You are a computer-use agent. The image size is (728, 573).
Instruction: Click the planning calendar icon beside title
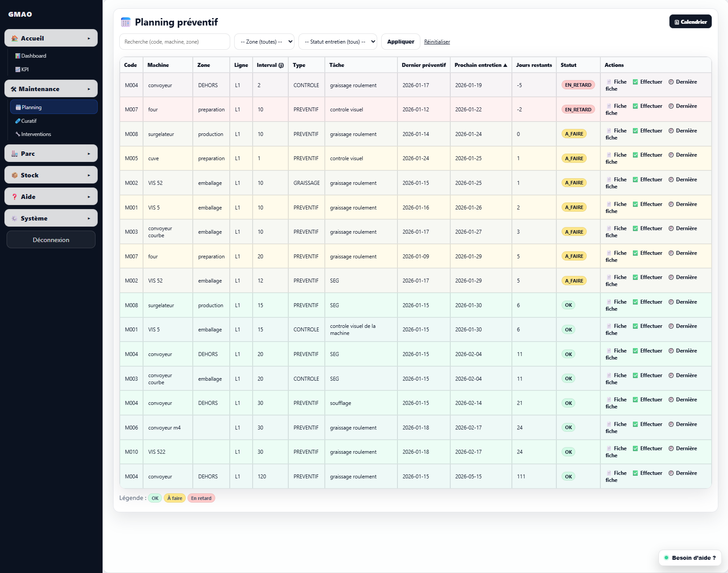click(x=125, y=22)
